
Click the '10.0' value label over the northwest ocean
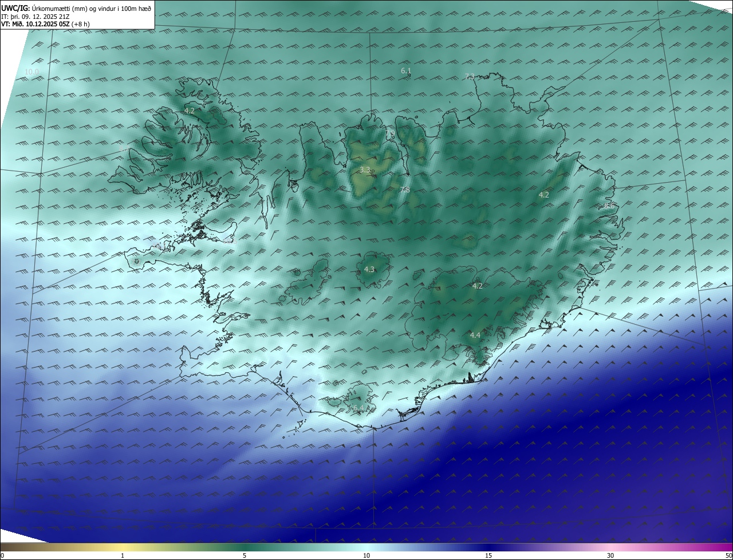point(31,72)
